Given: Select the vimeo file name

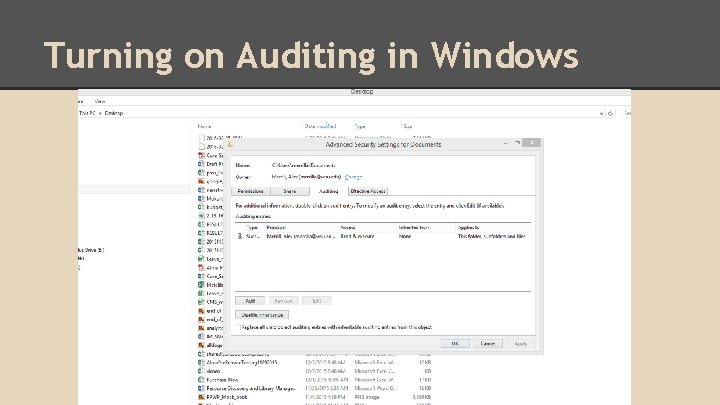Looking at the screenshot, I should (x=213, y=371).
